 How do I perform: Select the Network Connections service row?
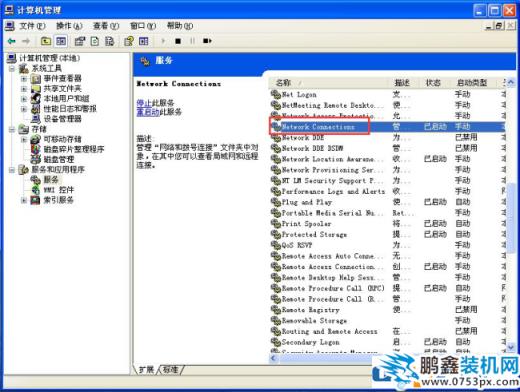(388, 127)
